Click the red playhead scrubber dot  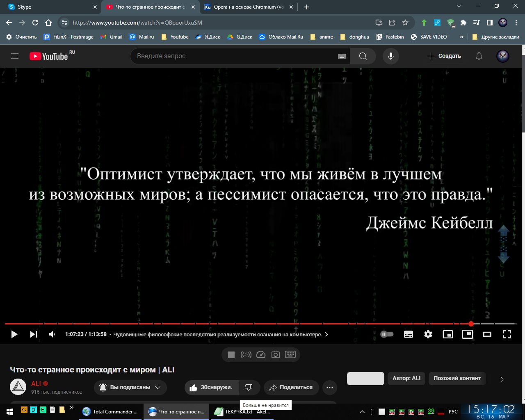(471, 324)
